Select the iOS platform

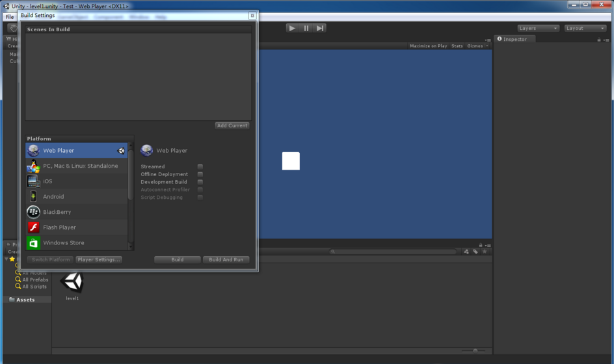tap(76, 181)
